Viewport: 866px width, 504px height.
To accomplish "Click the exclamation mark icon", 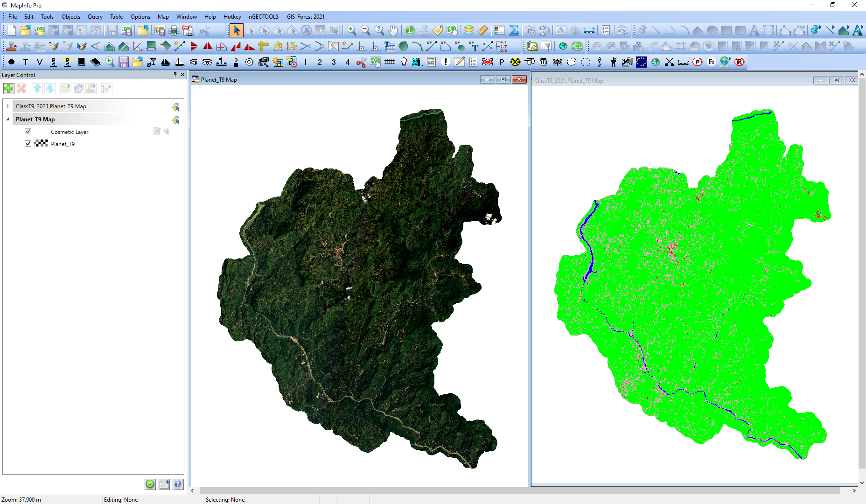I will (446, 62).
